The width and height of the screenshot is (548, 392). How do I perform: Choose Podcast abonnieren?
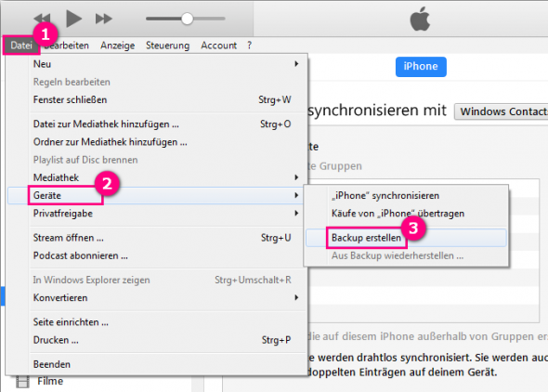tap(157, 255)
